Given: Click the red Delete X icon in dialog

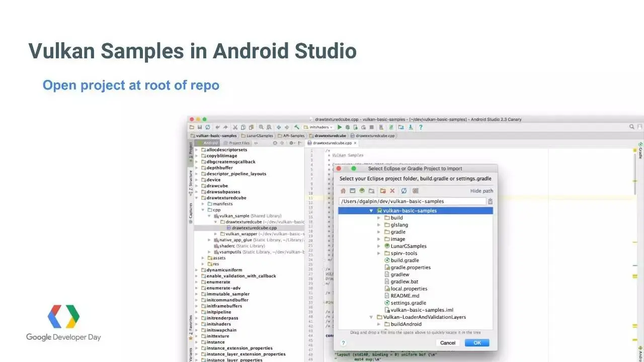Looking at the screenshot, I should [x=392, y=191].
